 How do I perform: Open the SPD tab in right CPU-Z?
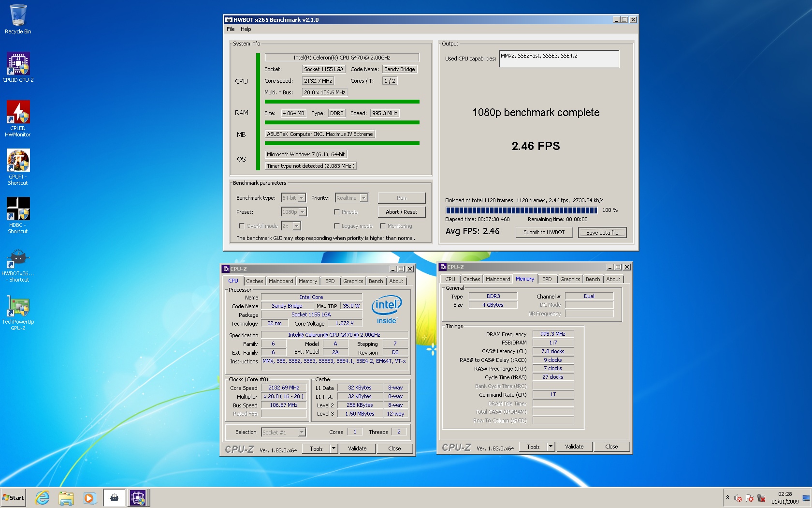(547, 279)
